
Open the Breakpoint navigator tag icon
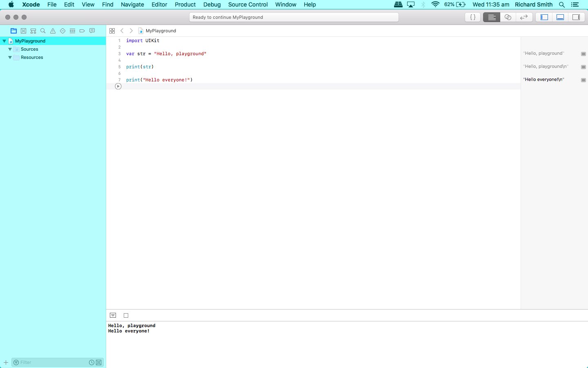[x=82, y=31]
